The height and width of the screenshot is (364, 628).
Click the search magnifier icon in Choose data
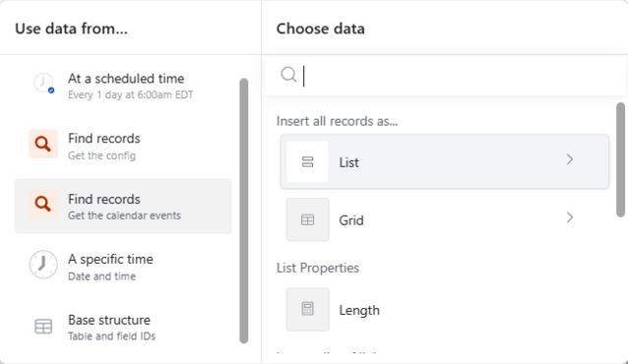click(288, 75)
